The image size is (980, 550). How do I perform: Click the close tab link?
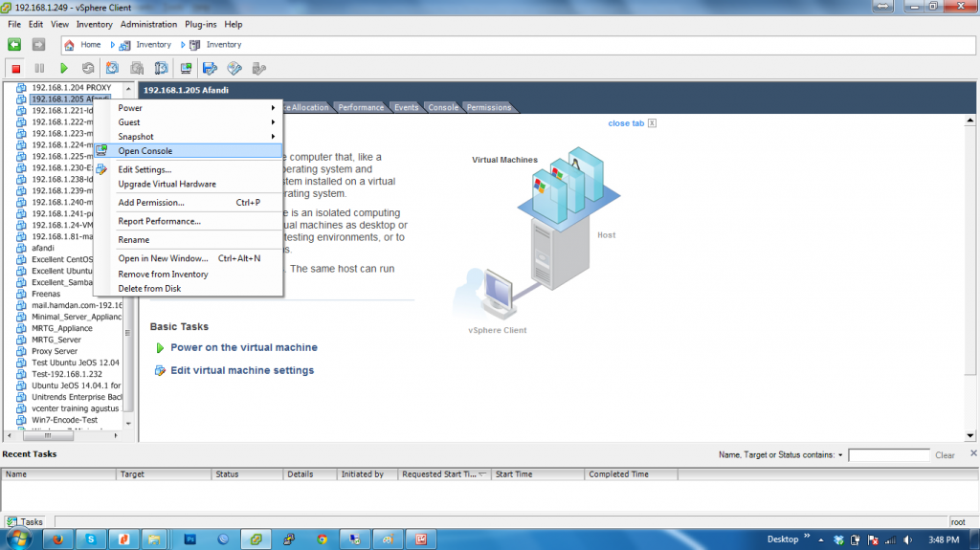pos(626,123)
